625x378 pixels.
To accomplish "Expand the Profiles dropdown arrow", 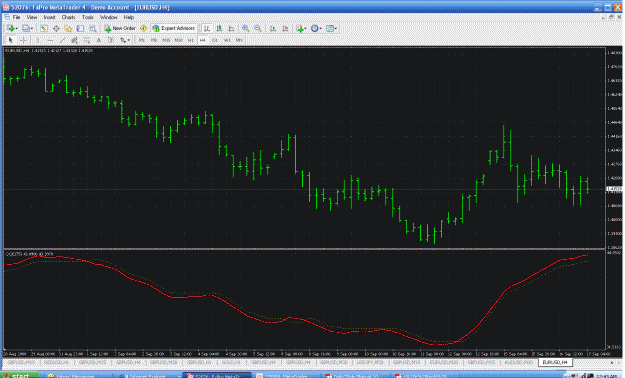I will (x=31, y=29).
